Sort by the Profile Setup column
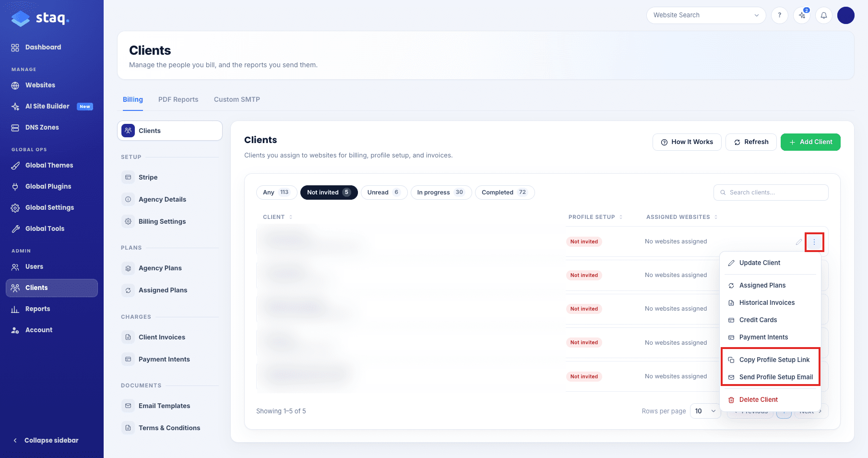 (x=595, y=217)
